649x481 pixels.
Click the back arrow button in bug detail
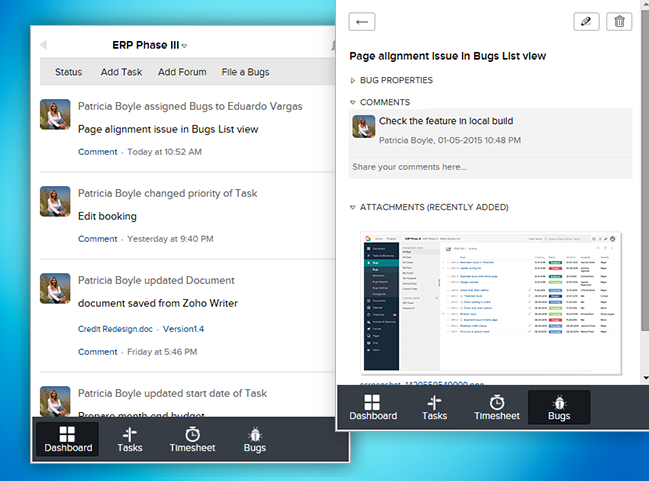(x=360, y=23)
